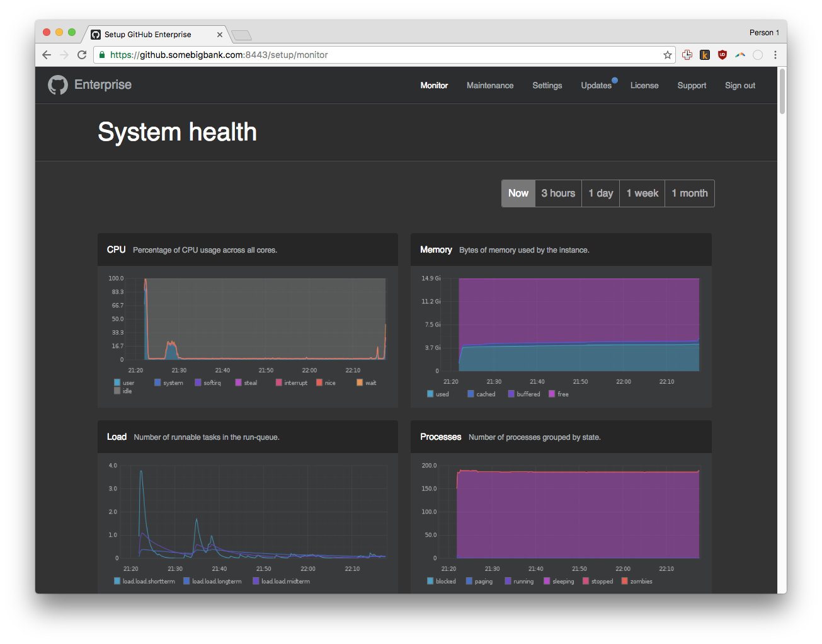Toggle the interrupt series in CPU legend
This screenshot has height=644, width=822.
[x=292, y=382]
